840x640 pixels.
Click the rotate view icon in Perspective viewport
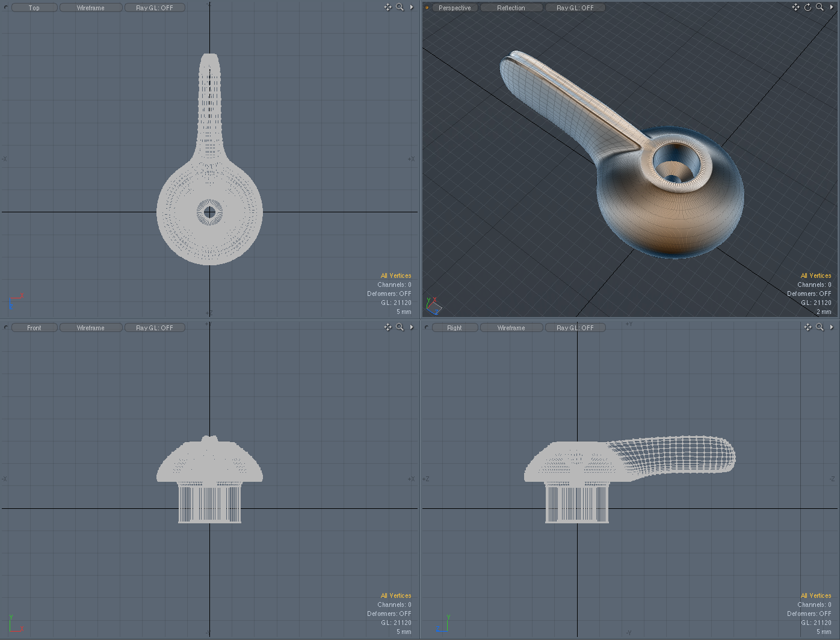[808, 7]
